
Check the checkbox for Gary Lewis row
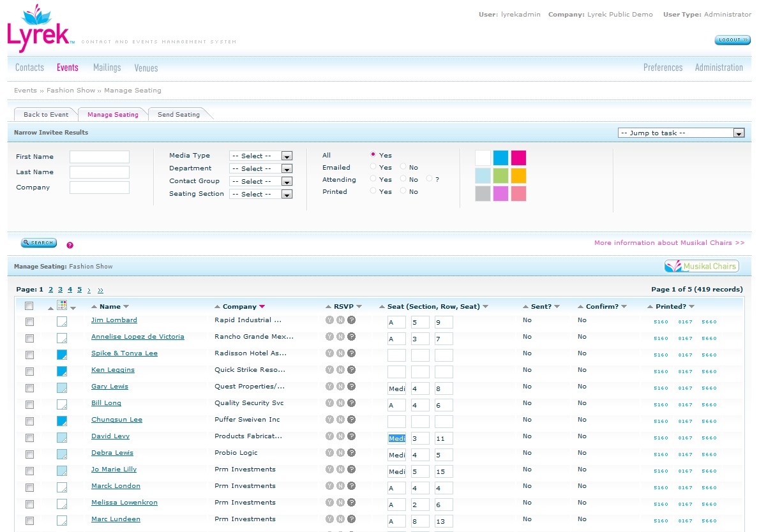pyautogui.click(x=29, y=388)
